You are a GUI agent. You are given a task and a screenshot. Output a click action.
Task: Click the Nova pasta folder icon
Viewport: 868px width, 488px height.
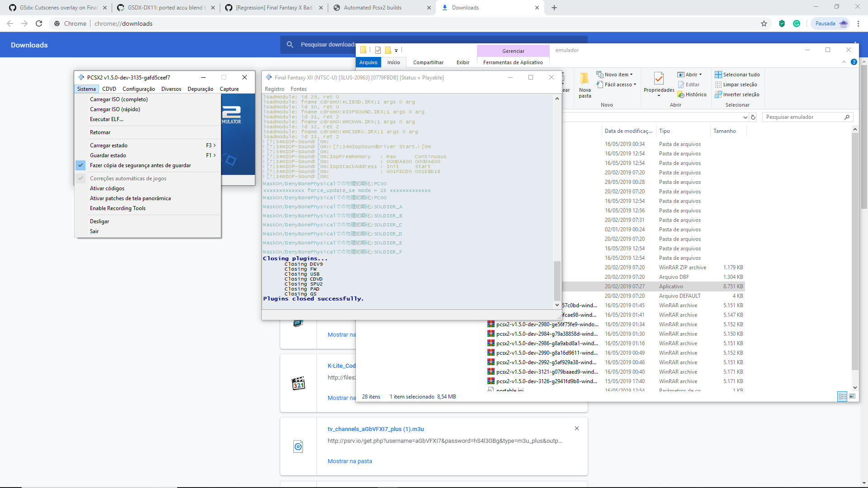(585, 79)
